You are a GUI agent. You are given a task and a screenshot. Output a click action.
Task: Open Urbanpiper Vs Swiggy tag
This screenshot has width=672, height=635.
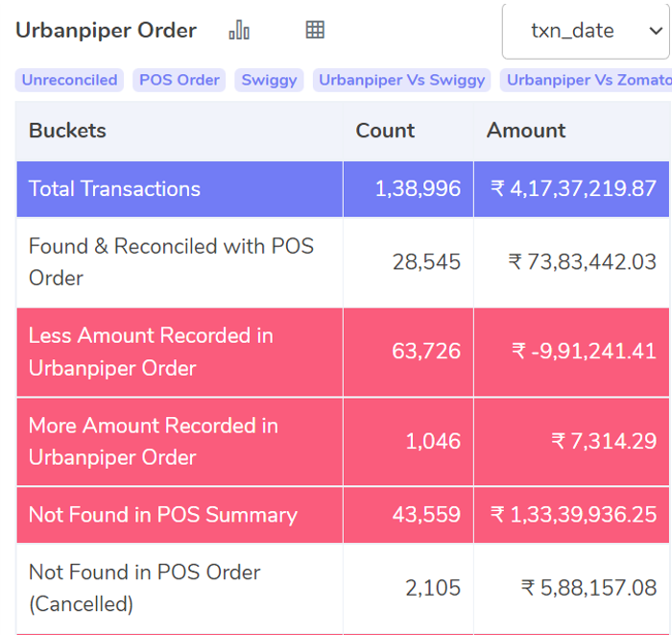pyautogui.click(x=401, y=80)
